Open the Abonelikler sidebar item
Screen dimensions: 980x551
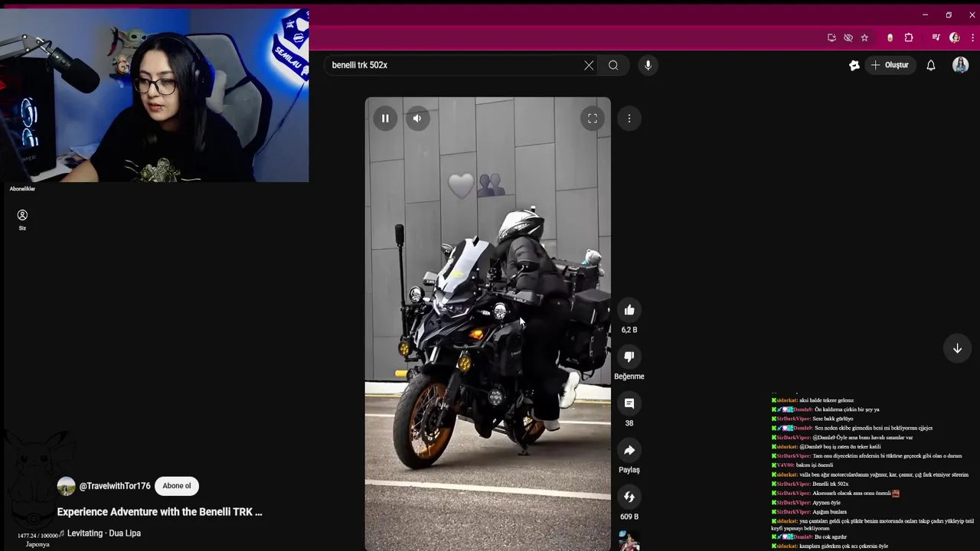(x=22, y=188)
